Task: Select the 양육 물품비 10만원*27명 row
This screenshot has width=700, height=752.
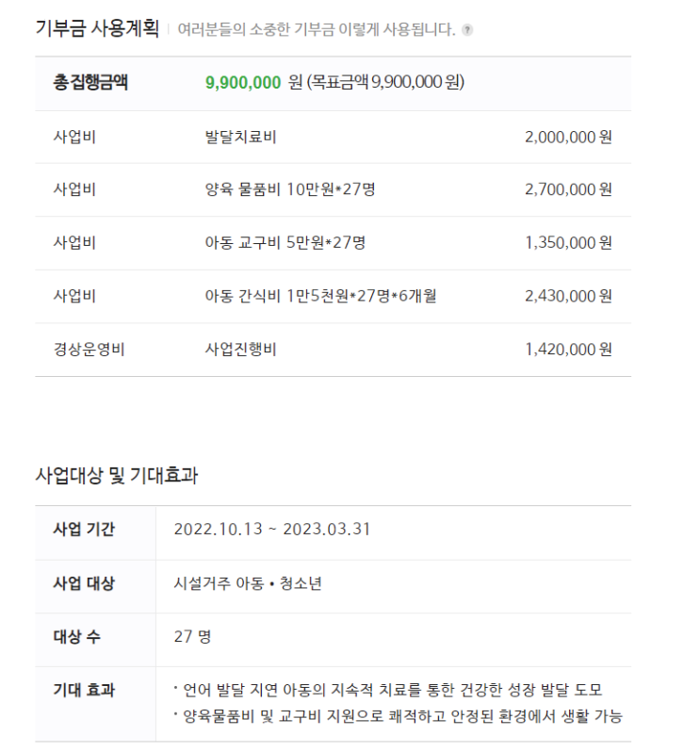Action: click(x=333, y=189)
